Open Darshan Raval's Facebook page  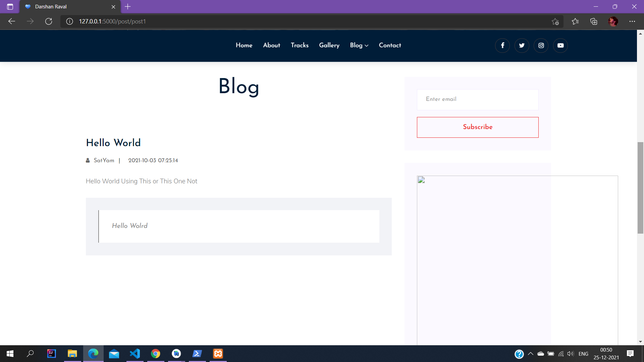(502, 45)
